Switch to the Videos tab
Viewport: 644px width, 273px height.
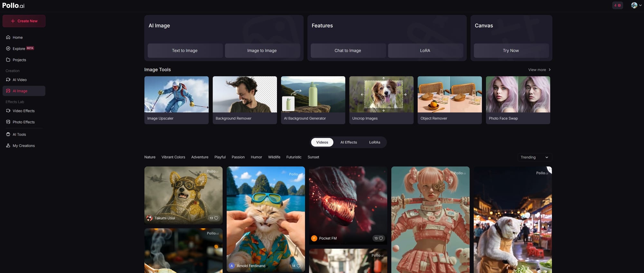[322, 142]
